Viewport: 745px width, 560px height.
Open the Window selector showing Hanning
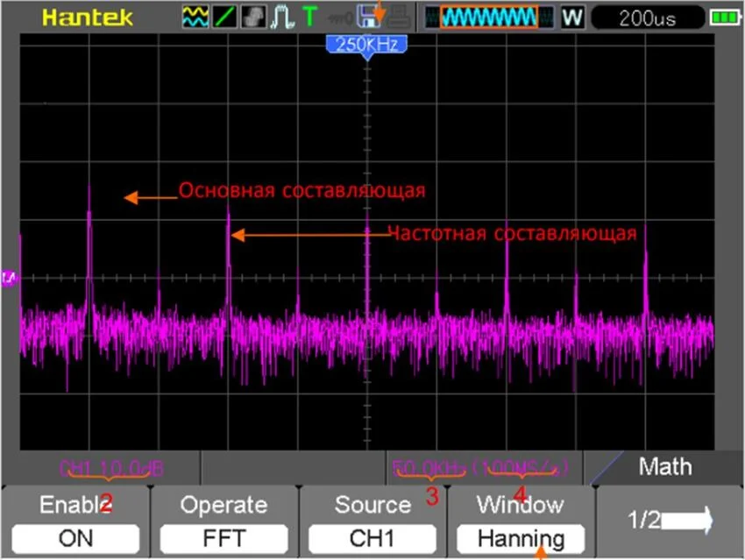[x=521, y=538]
